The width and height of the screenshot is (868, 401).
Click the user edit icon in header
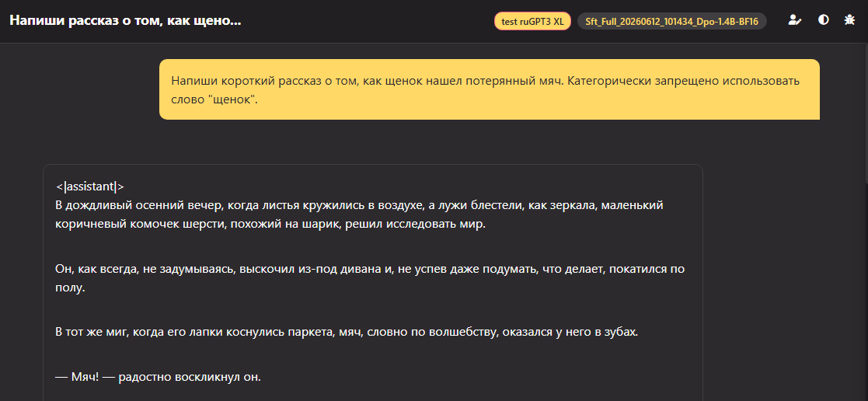point(795,20)
